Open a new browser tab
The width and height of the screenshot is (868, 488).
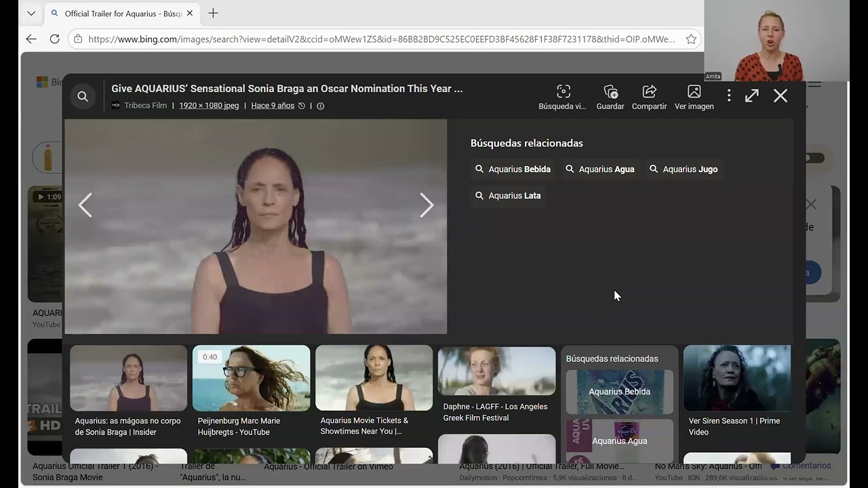coord(213,13)
